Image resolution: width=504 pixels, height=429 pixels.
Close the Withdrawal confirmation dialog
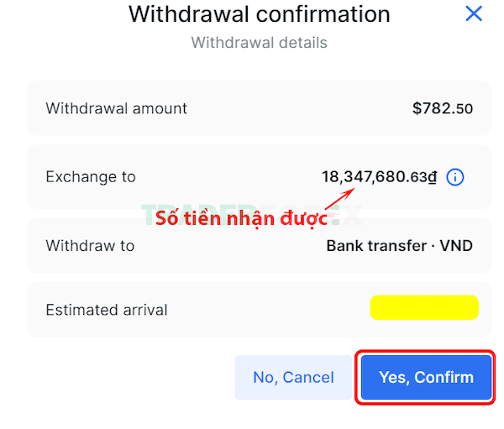[474, 13]
